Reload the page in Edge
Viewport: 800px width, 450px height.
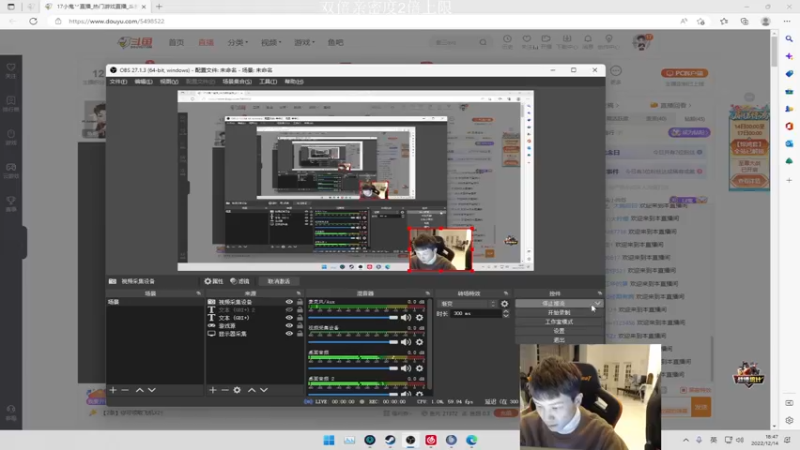click(33, 21)
